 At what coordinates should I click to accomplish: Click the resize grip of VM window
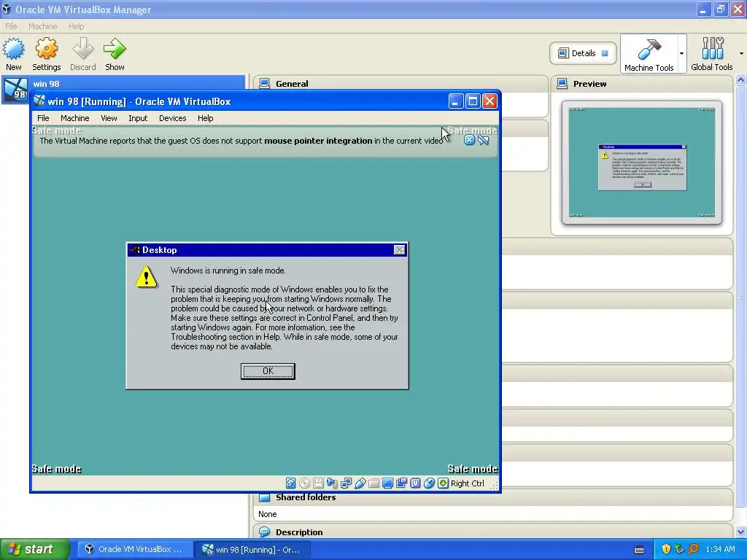[494, 485]
